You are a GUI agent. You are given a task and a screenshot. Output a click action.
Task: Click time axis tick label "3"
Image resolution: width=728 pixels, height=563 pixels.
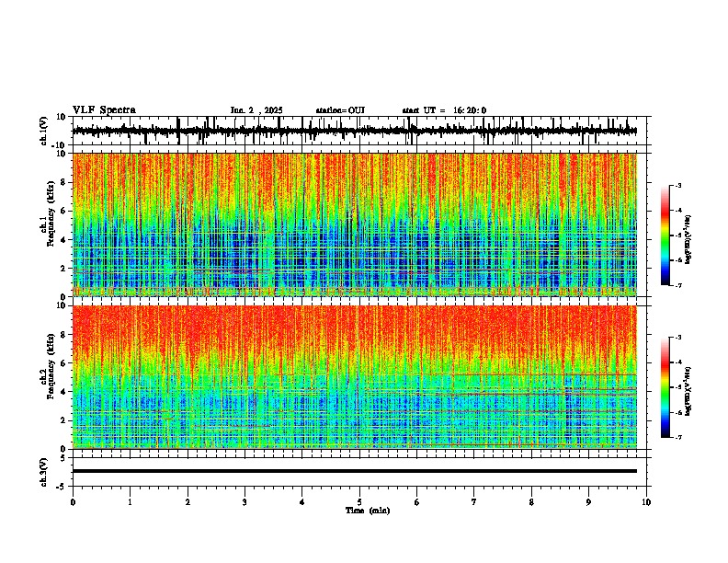point(245,502)
